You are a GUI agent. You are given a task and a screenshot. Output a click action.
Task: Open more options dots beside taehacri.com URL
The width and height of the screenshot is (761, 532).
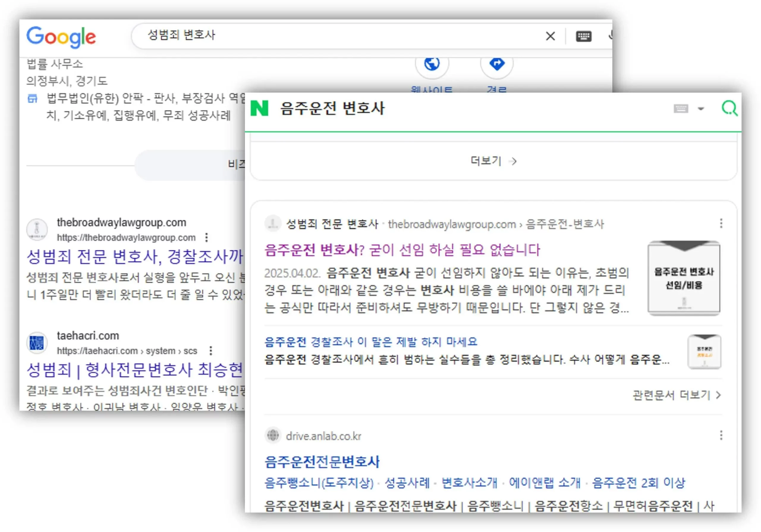point(211,351)
